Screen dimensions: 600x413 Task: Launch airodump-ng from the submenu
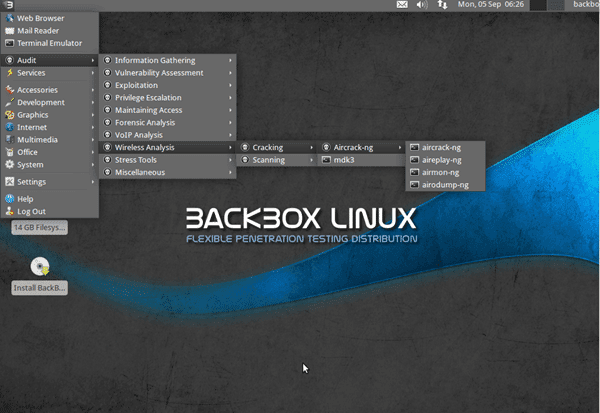[445, 184]
